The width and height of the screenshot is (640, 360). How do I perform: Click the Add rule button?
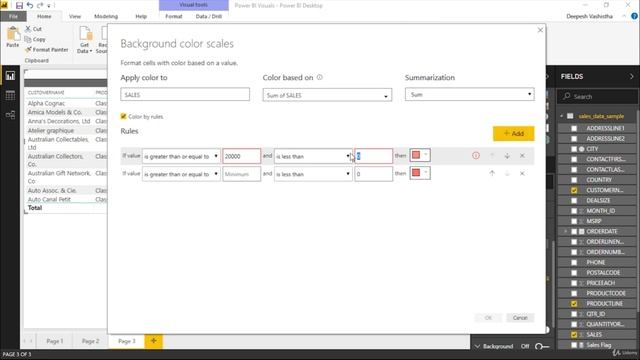(513, 133)
